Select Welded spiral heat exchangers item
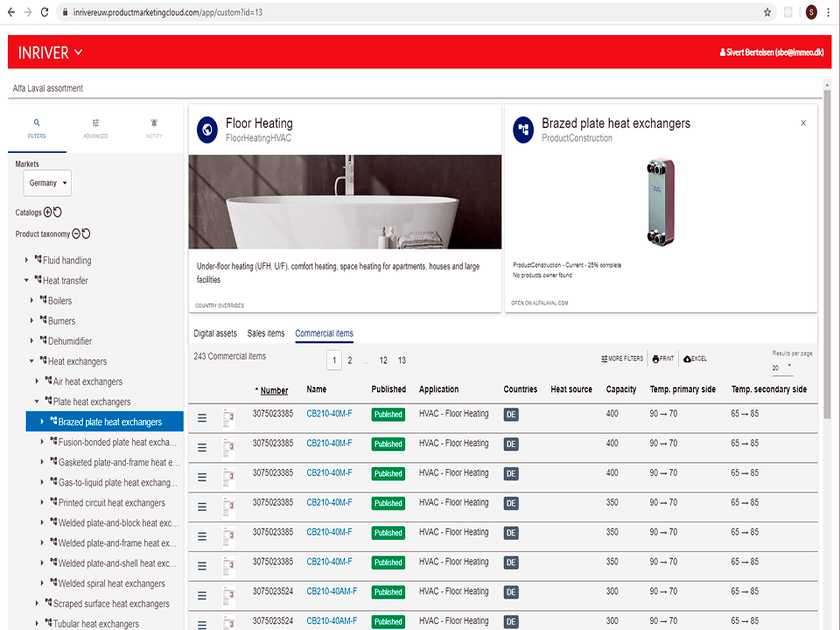This screenshot has height=630, width=840. point(111,583)
